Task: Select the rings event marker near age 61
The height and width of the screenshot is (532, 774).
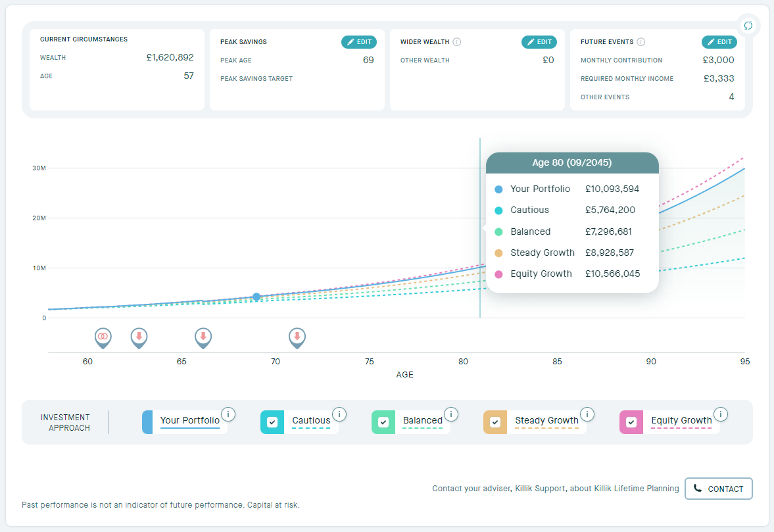Action: coord(103,337)
